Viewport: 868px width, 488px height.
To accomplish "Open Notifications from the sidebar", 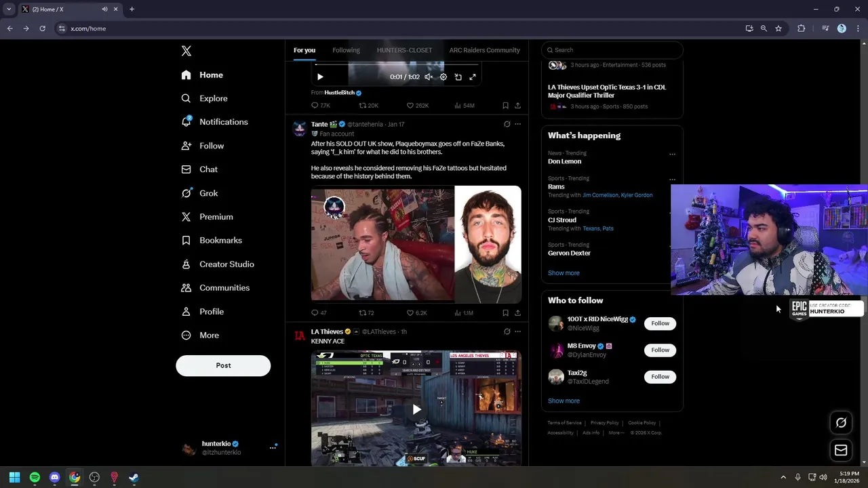I will pos(214,122).
